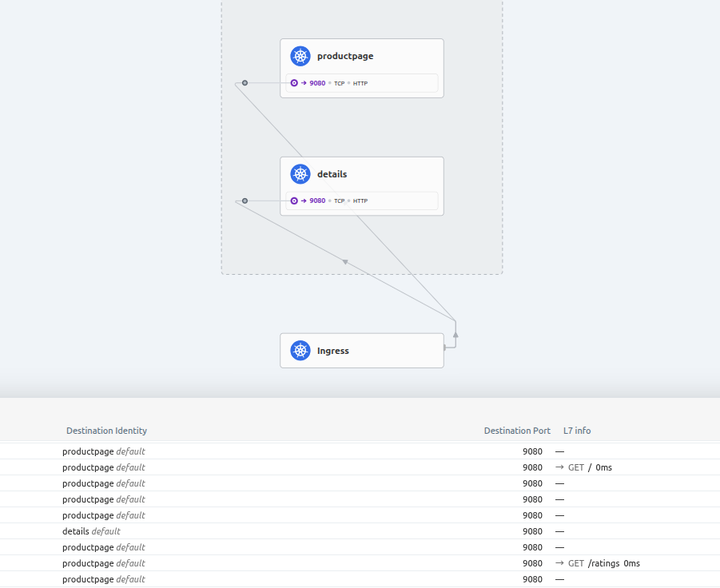Click port 9080 text in details card
The height and width of the screenshot is (588, 720).
(317, 201)
